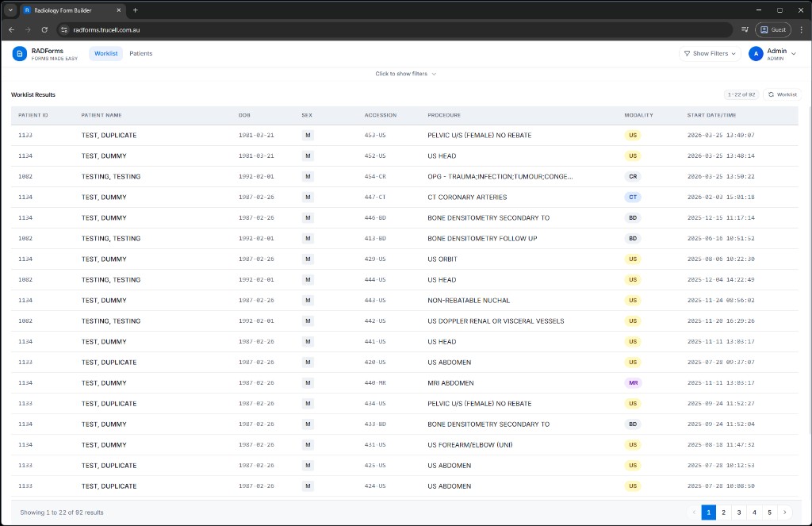
Task: Click the US badge for accession 431-US
Action: (x=632, y=444)
